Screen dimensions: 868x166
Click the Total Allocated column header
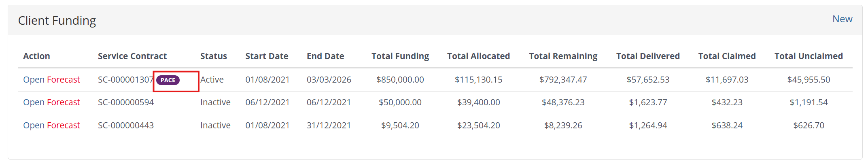[x=478, y=56]
